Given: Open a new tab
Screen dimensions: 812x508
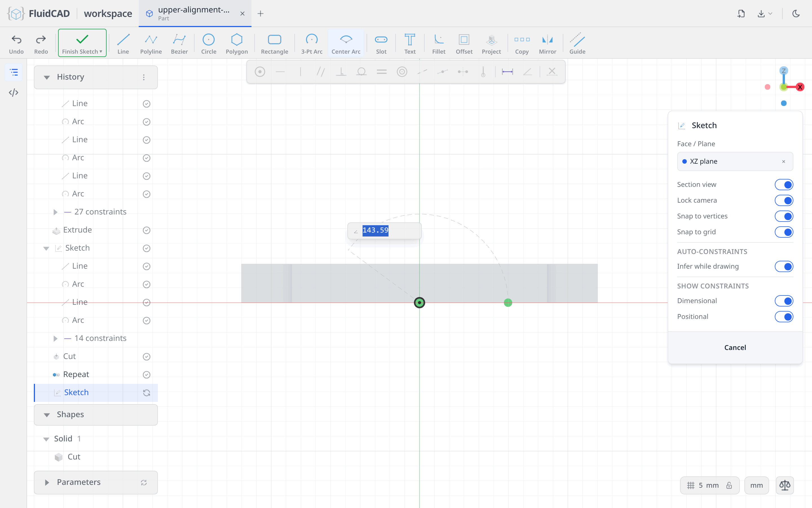Looking at the screenshot, I should pos(261,14).
